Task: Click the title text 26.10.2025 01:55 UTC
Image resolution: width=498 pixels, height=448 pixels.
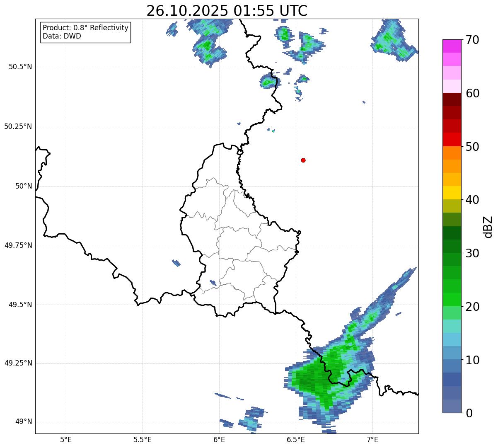Action: click(x=227, y=10)
